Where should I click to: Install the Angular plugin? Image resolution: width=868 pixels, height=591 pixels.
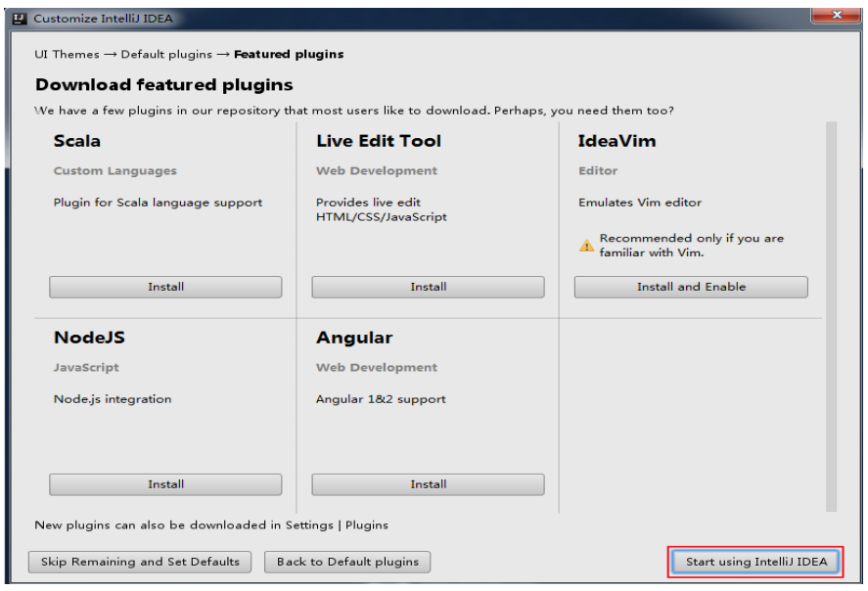pos(428,484)
